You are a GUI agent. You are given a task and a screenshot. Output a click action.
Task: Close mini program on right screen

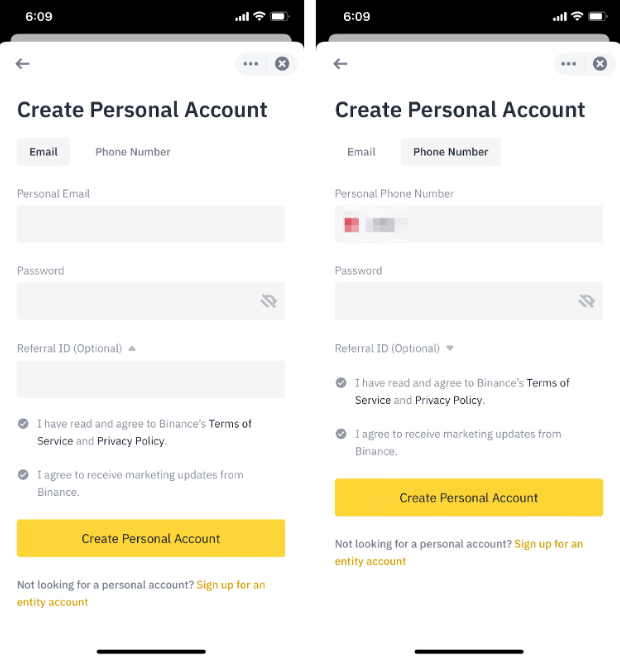click(600, 64)
